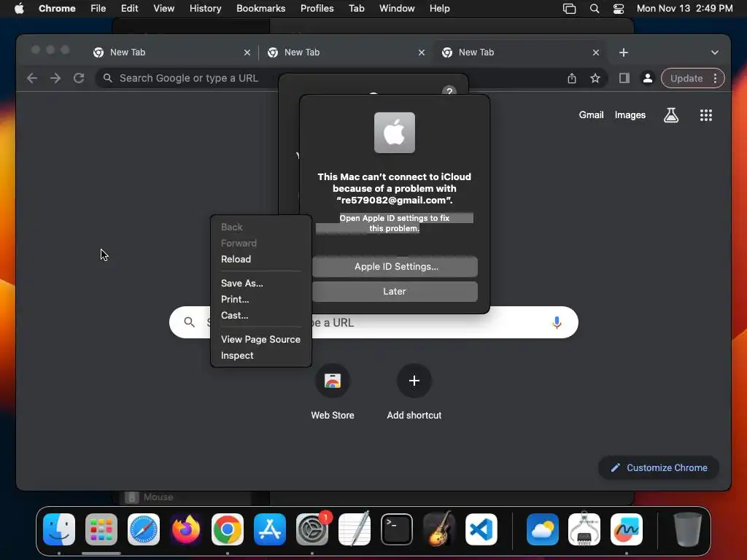Click Later in iCloud dialog

point(395,292)
